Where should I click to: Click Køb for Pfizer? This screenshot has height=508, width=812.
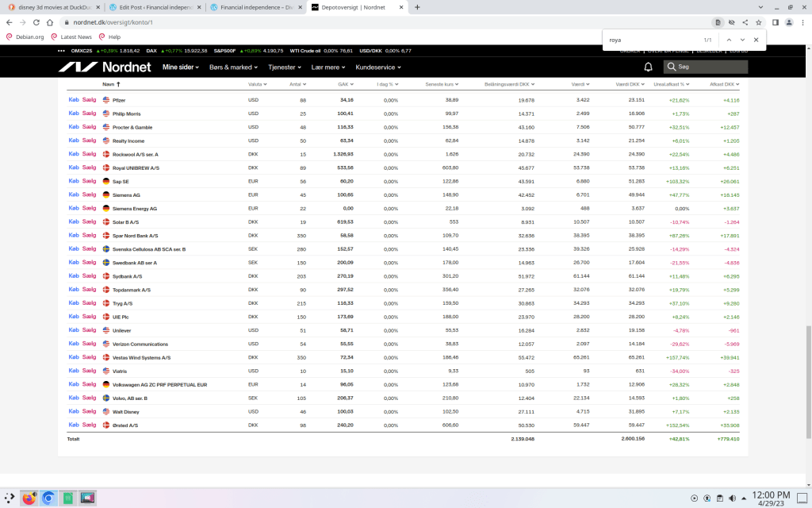[74, 100]
